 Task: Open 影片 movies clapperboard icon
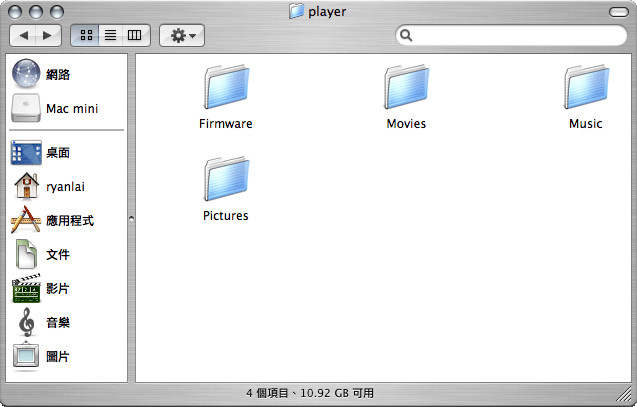(x=26, y=288)
